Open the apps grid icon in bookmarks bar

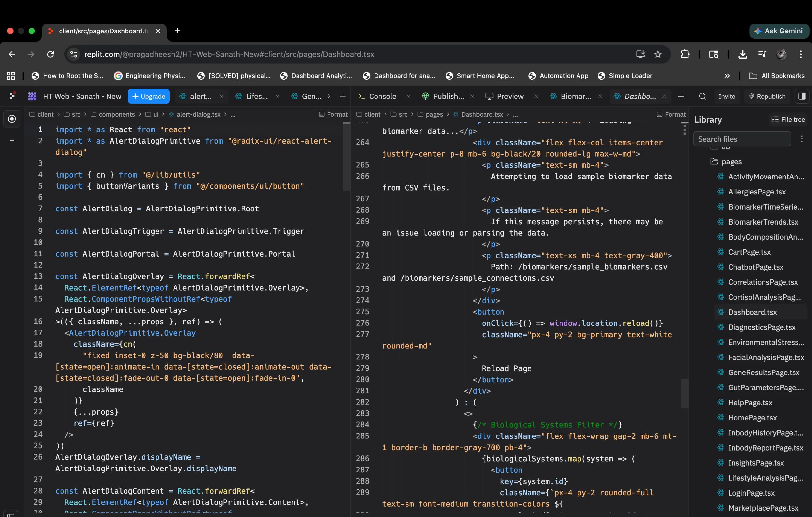pos(11,76)
